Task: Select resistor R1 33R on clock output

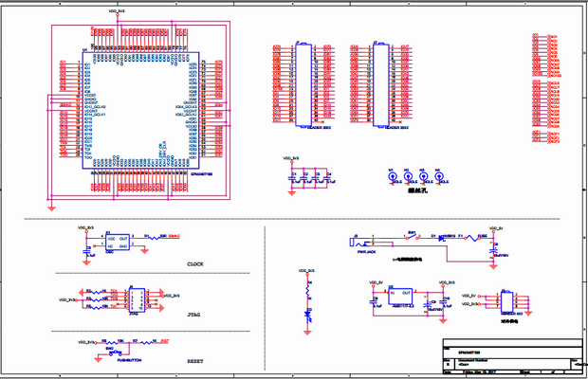Action: tap(156, 237)
